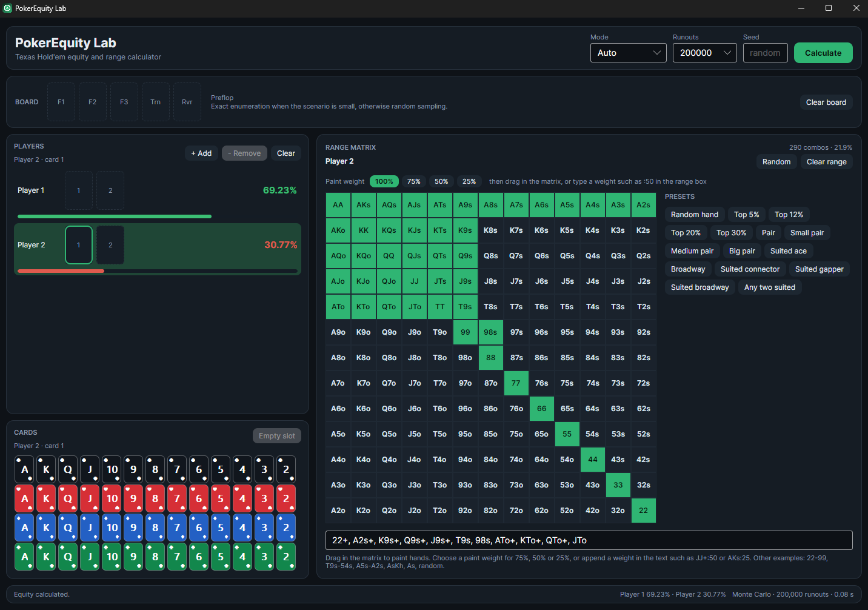Open the Runouts dropdown showing 200000
Viewport: 868px width, 610px height.
[705, 53]
